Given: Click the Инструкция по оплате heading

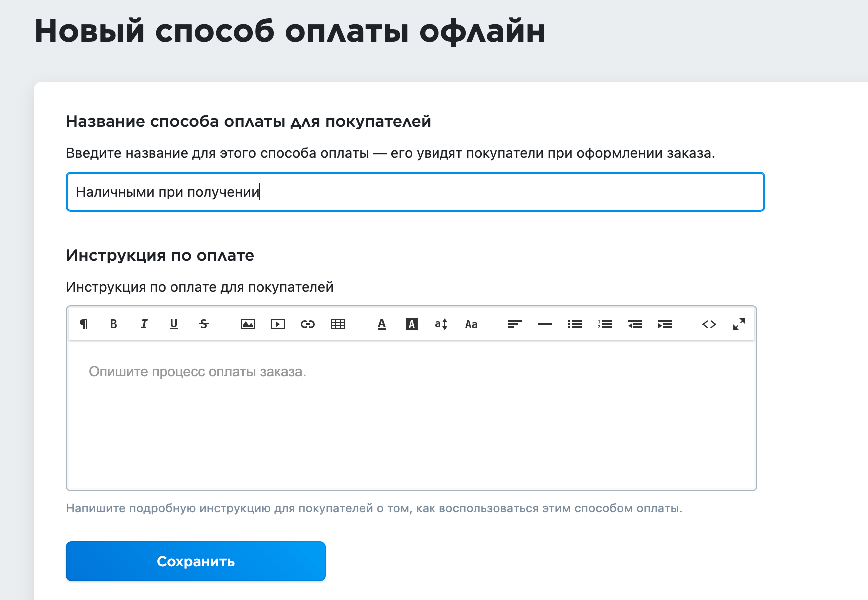Looking at the screenshot, I should tap(160, 255).
